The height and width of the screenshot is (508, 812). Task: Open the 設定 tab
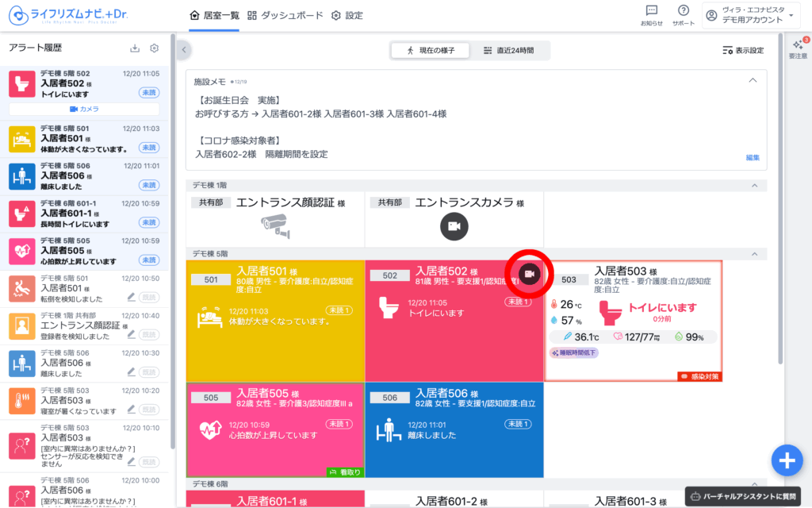(347, 15)
